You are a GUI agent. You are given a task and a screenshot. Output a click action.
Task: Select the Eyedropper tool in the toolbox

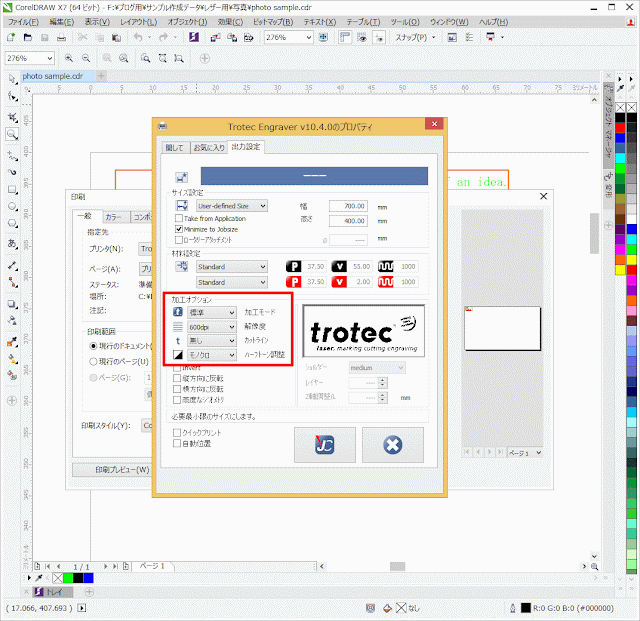coord(13,342)
